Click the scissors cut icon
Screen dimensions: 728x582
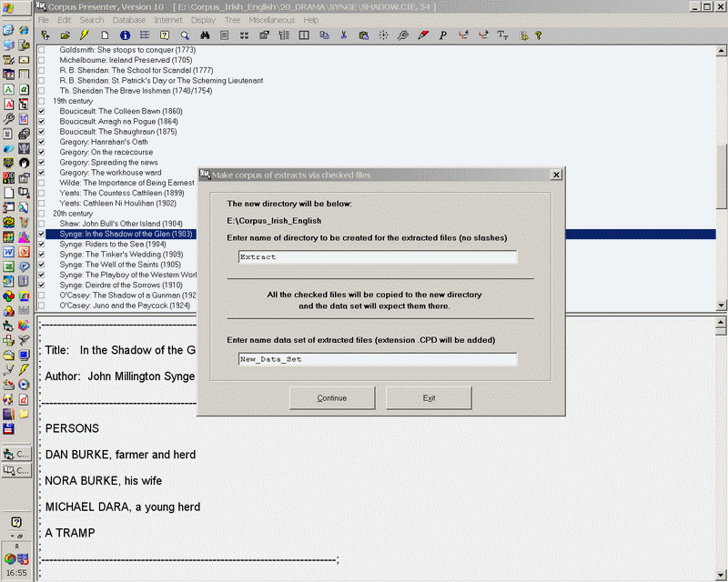coord(344,35)
